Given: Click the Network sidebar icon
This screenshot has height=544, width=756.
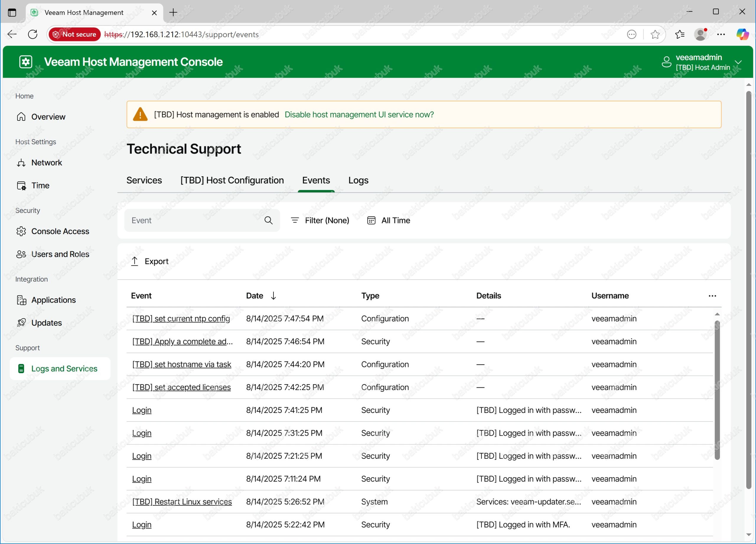Looking at the screenshot, I should point(21,163).
